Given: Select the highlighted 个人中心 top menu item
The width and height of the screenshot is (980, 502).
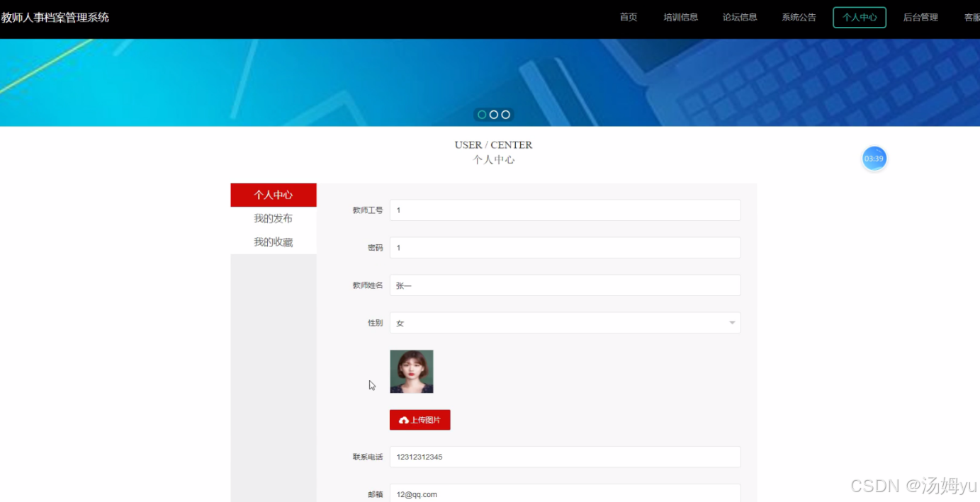Looking at the screenshot, I should pyautogui.click(x=860, y=18).
